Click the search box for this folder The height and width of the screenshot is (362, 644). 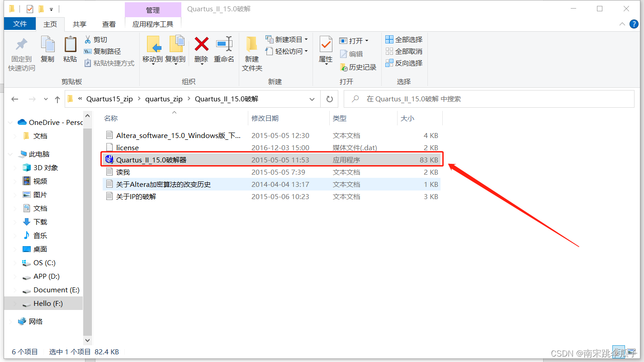(489, 99)
